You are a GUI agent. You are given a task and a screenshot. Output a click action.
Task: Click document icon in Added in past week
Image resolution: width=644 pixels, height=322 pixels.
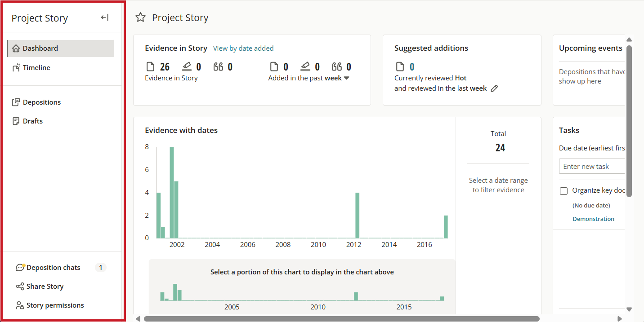point(274,67)
